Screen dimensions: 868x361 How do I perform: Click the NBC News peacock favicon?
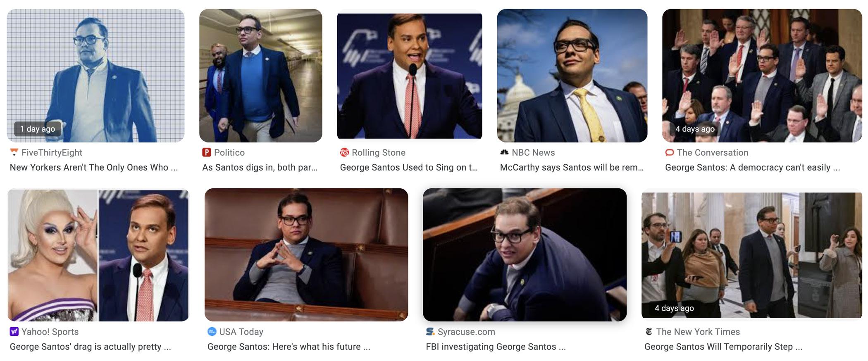tap(504, 152)
